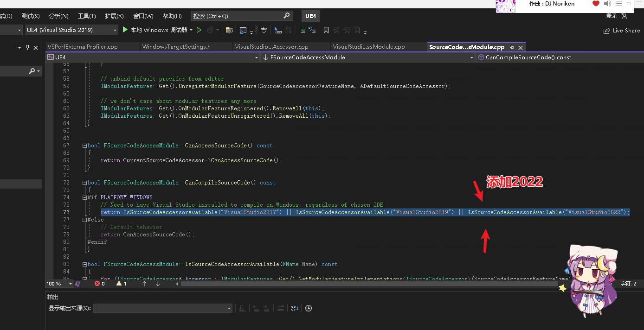
Task: Click the start without debugging play outline icon
Action: (199, 30)
